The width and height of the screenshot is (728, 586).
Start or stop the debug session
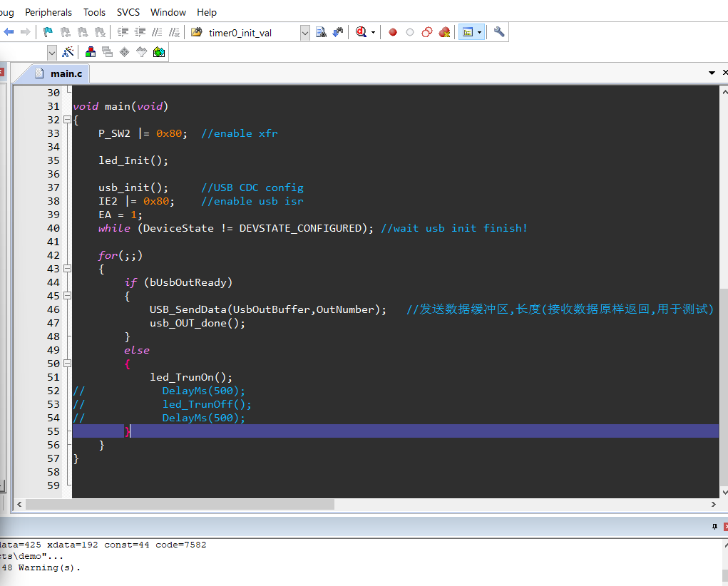pos(361,32)
